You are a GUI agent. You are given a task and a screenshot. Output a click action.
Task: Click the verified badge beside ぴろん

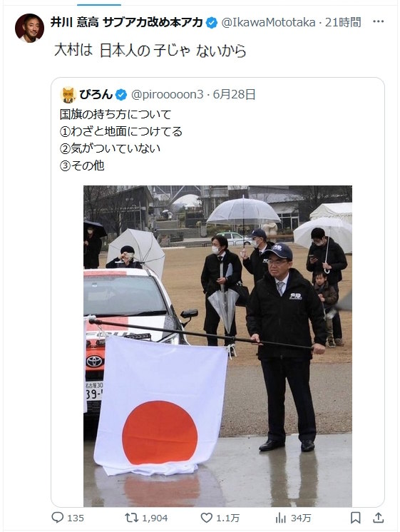click(121, 95)
